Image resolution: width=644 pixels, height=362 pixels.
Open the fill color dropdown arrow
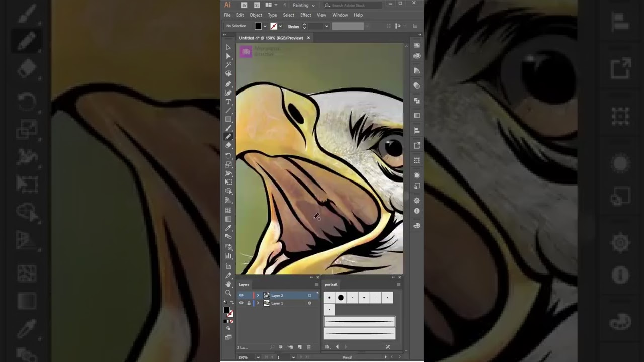pyautogui.click(x=265, y=26)
